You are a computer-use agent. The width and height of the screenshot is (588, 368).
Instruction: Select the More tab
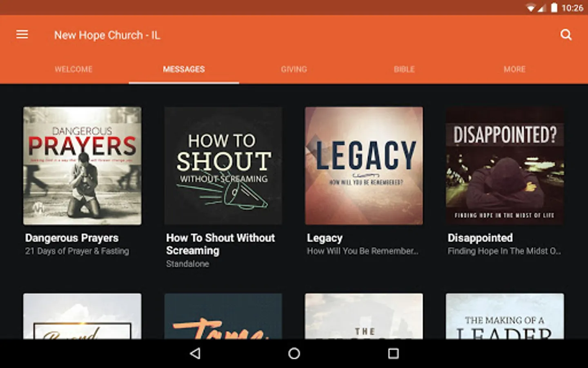click(x=514, y=69)
